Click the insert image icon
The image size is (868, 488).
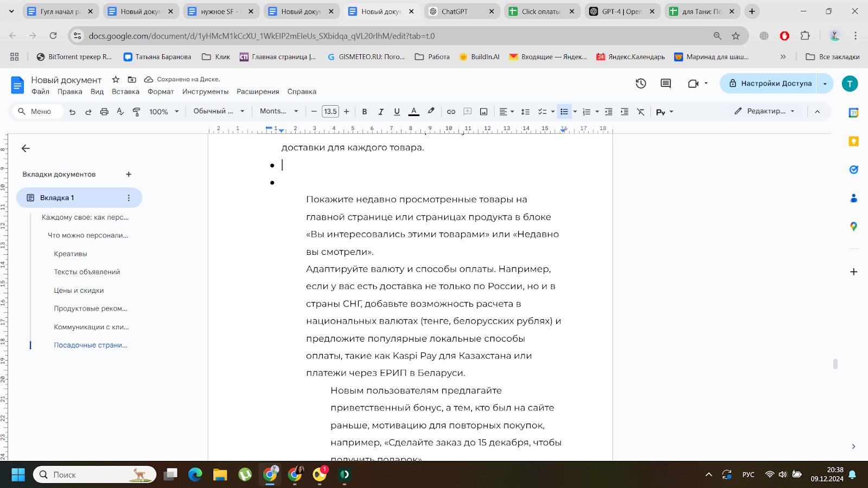point(483,112)
